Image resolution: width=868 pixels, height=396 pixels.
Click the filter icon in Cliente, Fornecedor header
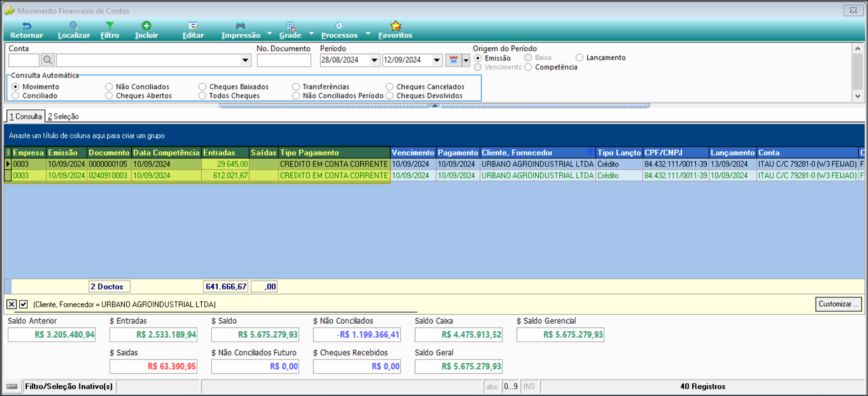pyautogui.click(x=591, y=152)
